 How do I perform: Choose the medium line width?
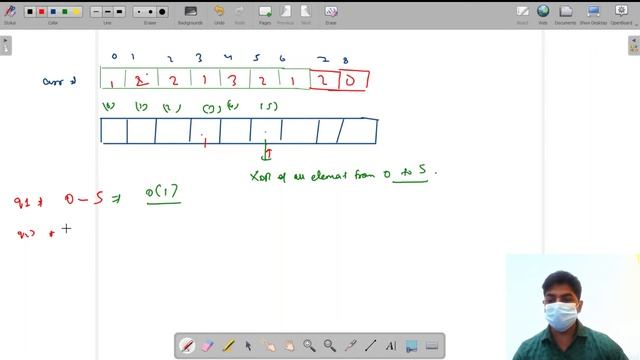coord(107,12)
